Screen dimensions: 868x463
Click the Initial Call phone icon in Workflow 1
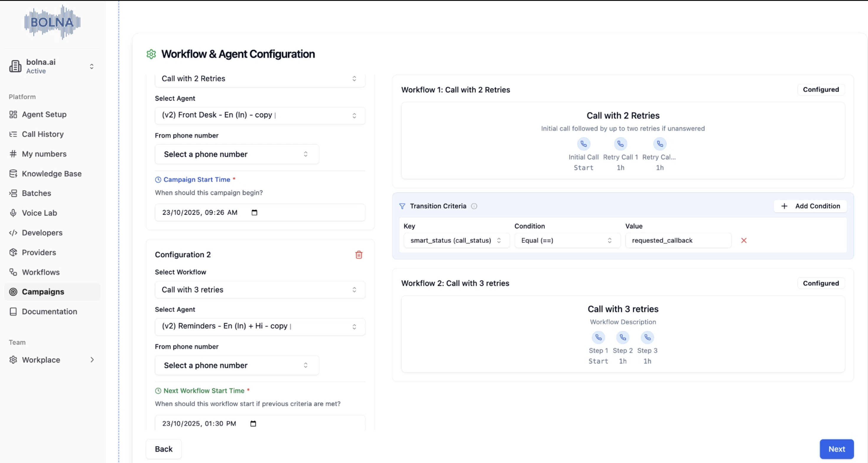click(583, 144)
